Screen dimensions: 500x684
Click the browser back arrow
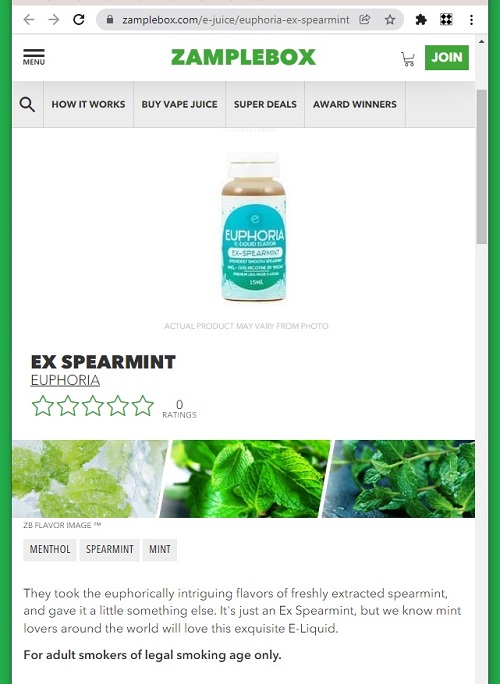point(29,20)
